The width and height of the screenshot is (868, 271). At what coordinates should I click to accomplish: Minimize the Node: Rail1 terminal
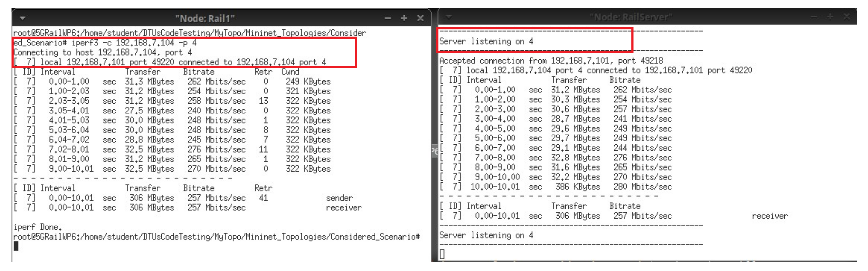click(x=388, y=18)
